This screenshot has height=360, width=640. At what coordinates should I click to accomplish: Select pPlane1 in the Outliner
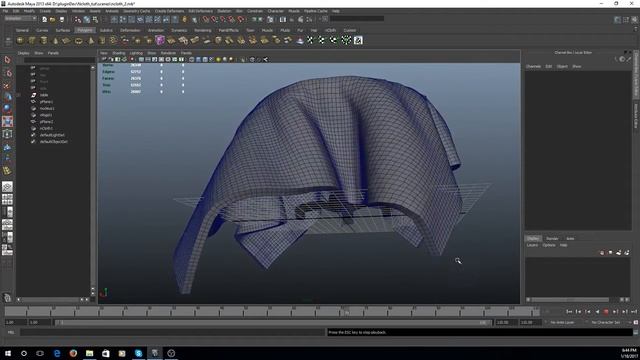[46, 102]
